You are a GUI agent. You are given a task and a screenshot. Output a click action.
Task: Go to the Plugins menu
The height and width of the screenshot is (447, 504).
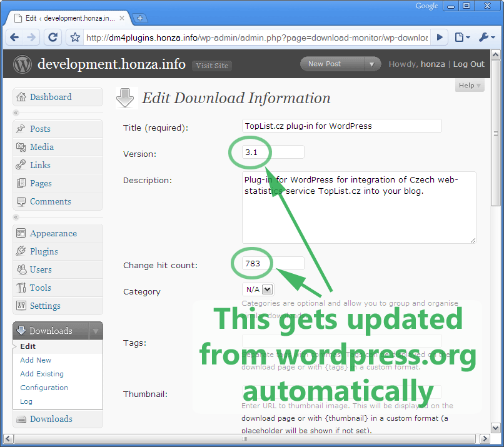(44, 251)
